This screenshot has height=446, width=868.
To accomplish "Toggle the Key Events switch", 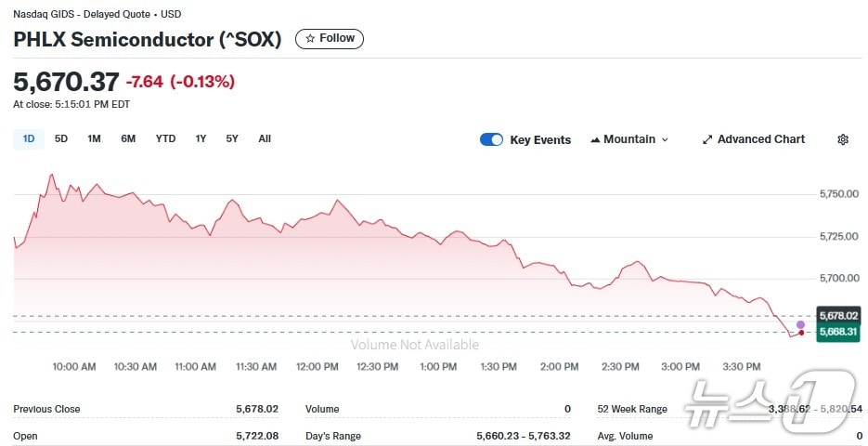I will pyautogui.click(x=491, y=139).
